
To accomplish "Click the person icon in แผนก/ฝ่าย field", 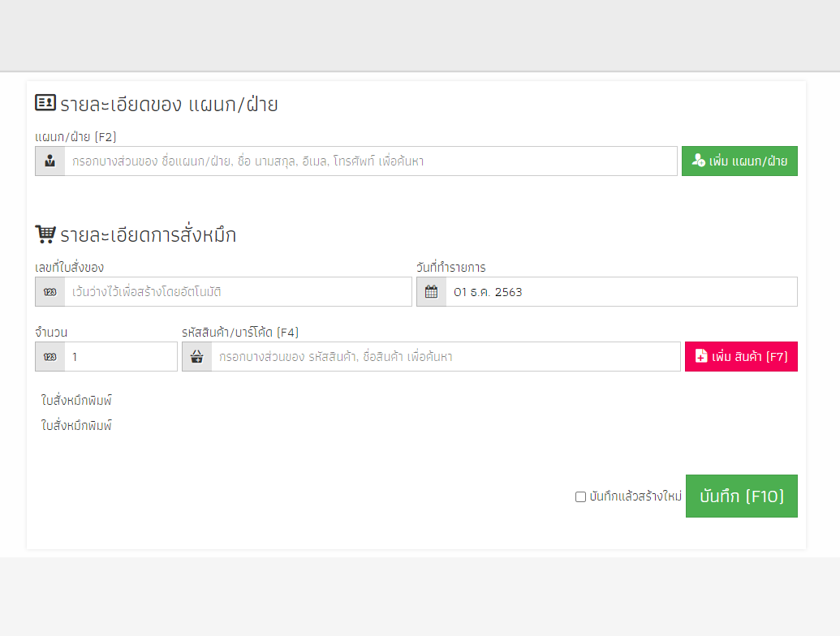I will tap(50, 161).
